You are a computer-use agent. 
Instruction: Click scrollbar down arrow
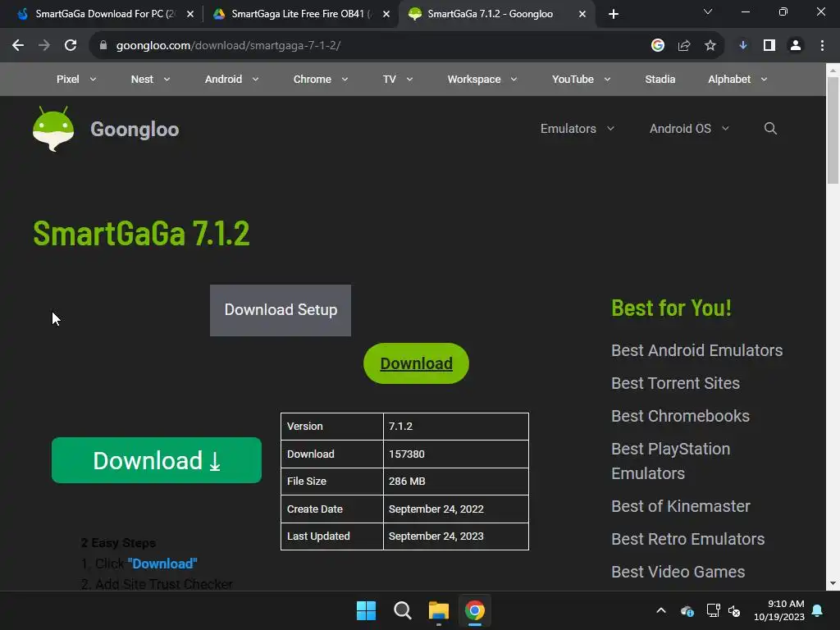click(x=833, y=583)
